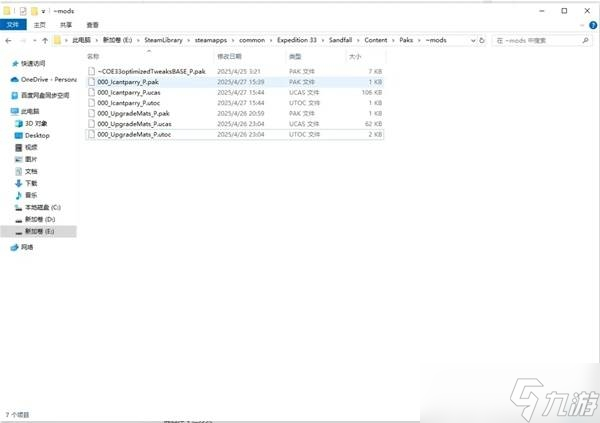This screenshot has width=600, height=423.
Task: Go back with the Back arrow
Action: tap(8, 40)
